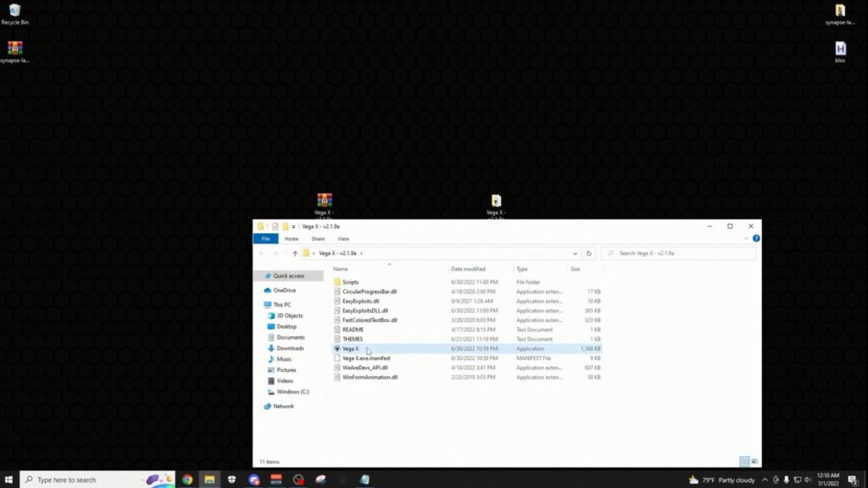Image resolution: width=868 pixels, height=488 pixels.
Task: Expand the breadcrumb root chevron
Action: click(x=314, y=253)
